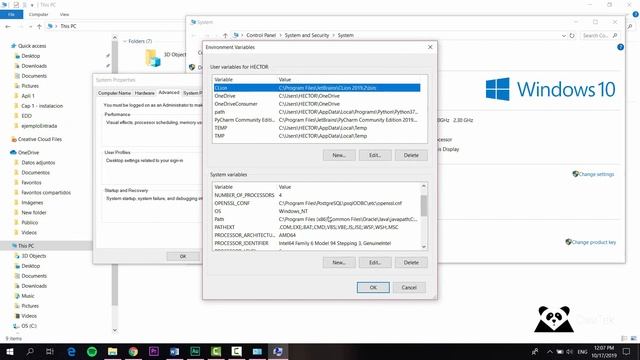Select Advanced tab in System Properties
The image size is (640, 360).
169,93
